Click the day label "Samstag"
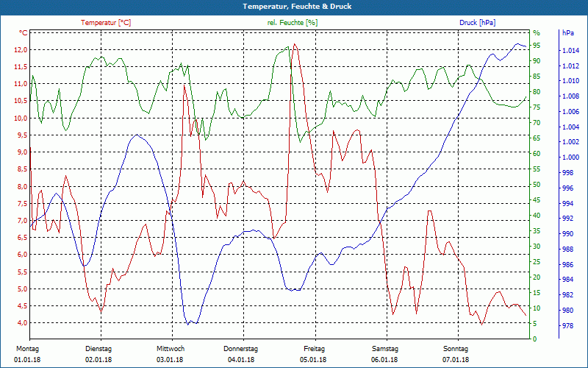 384,348
